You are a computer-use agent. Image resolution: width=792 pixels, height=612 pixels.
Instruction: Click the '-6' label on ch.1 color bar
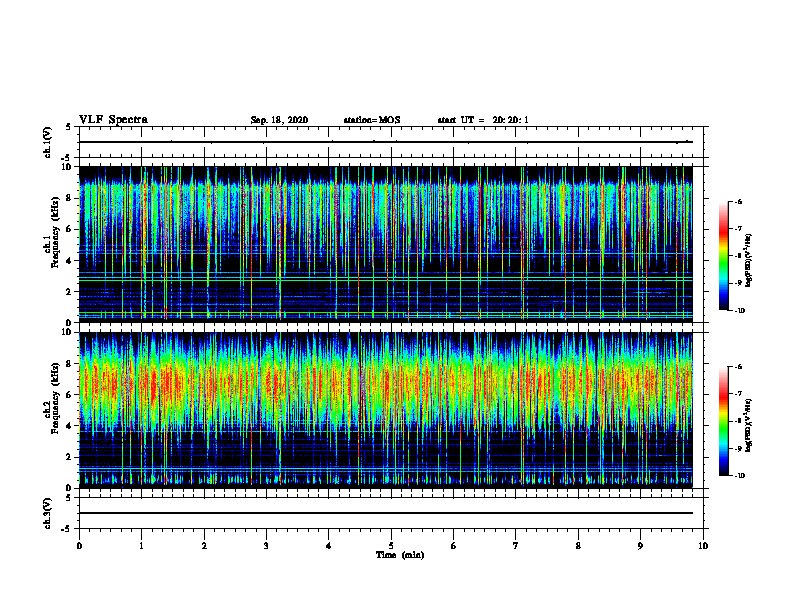click(x=739, y=202)
